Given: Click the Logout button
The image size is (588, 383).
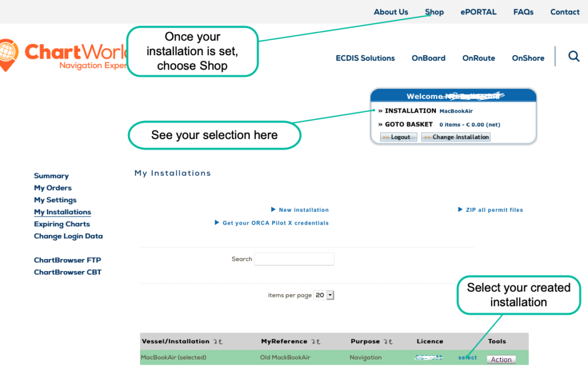Looking at the screenshot, I should [x=398, y=137].
